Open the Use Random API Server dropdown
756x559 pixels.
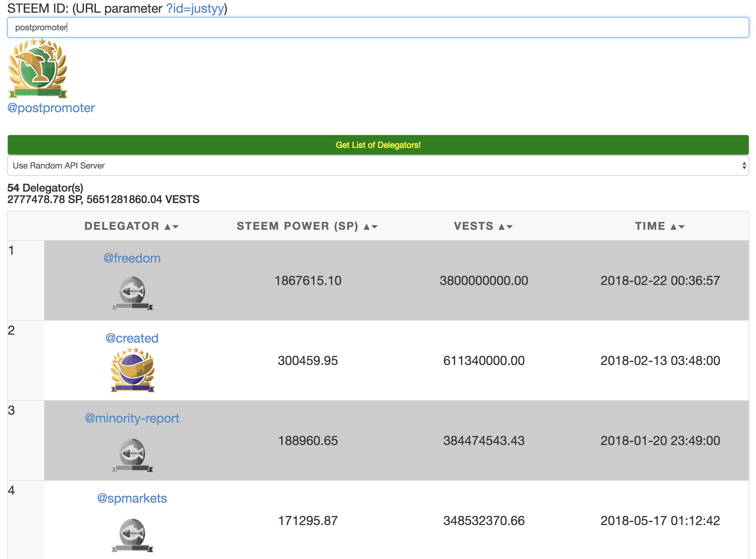(378, 166)
